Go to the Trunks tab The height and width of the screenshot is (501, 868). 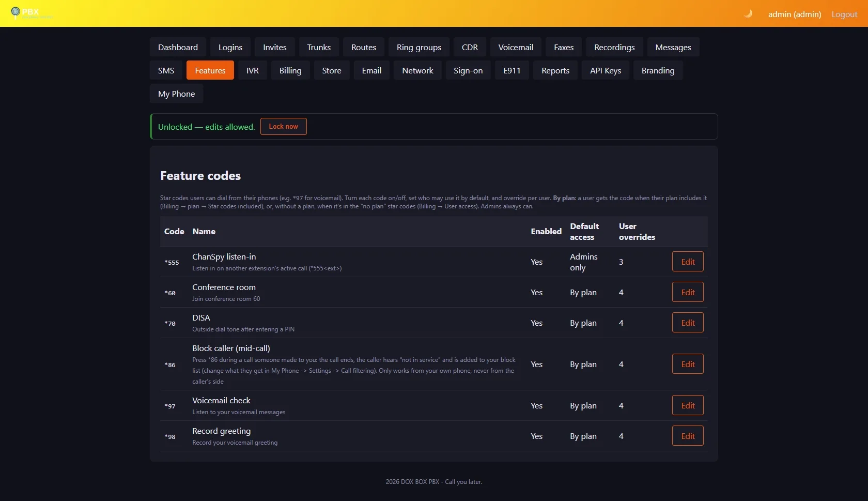tap(319, 47)
